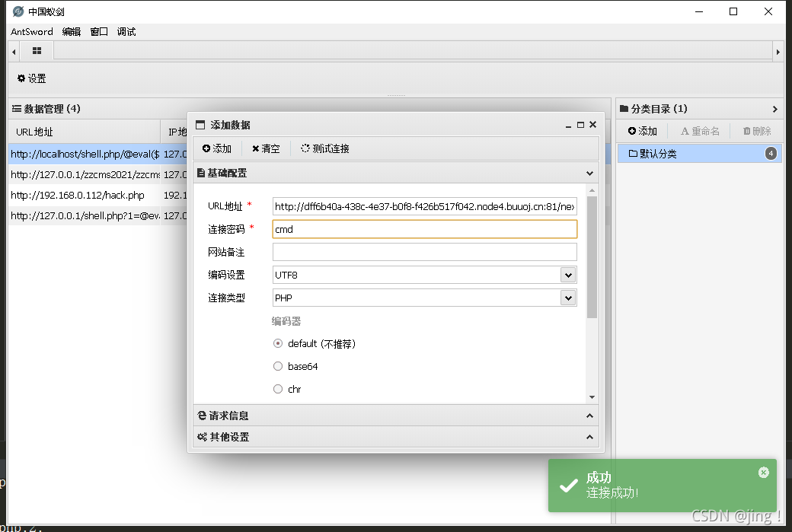Maximize the 添加数据 dialog
792x532 pixels.
[580, 125]
